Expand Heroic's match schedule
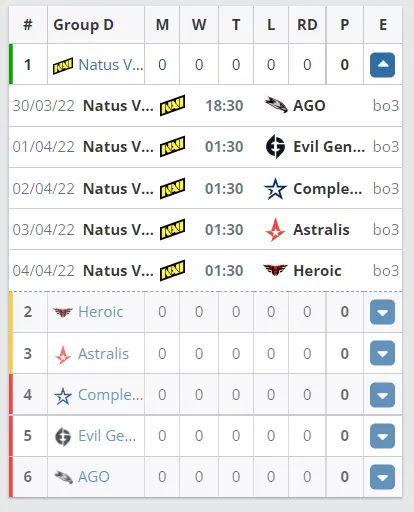414x512 pixels. 382,312
